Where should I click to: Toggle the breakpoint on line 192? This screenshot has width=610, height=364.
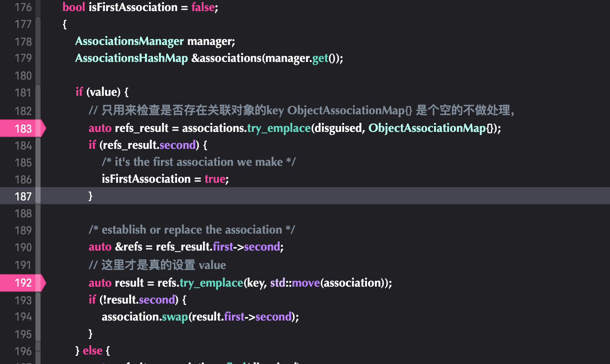(22, 283)
